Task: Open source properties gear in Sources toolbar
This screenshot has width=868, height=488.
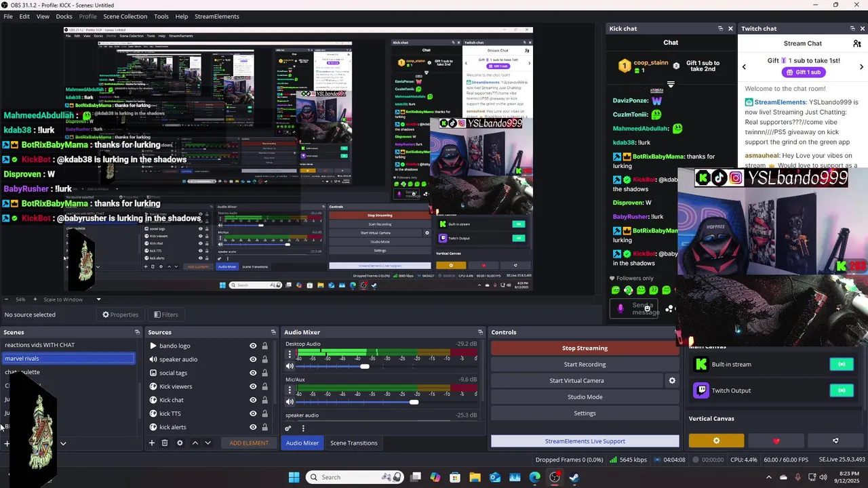Action: tap(180, 443)
